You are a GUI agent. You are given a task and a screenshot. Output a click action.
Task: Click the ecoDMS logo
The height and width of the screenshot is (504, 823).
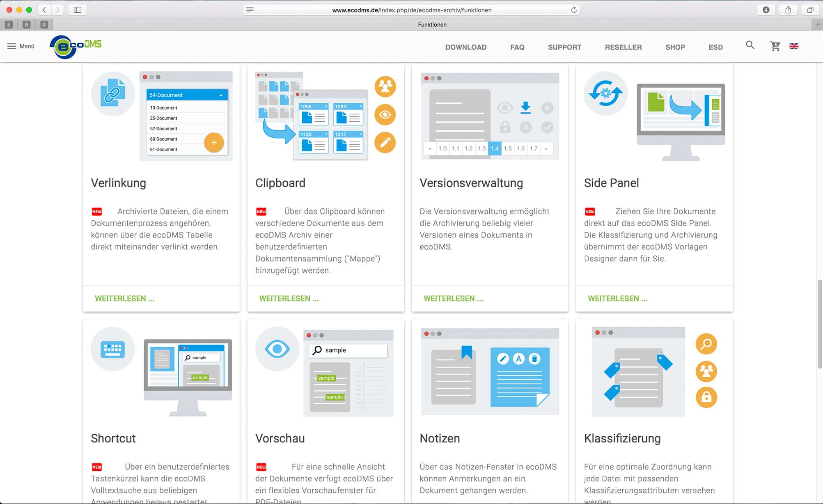(x=76, y=47)
